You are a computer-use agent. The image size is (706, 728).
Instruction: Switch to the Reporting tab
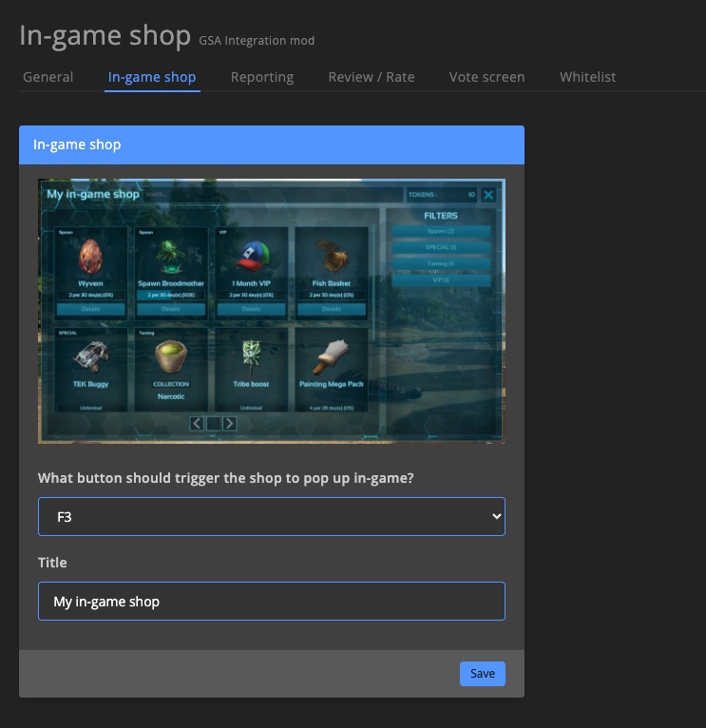pyautogui.click(x=261, y=77)
